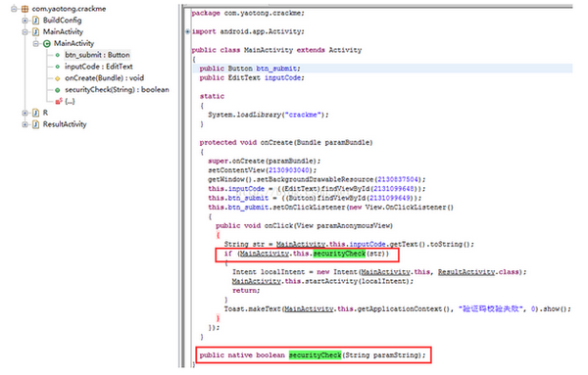This screenshot has width=588, height=375.
Task: Click the com.yaotong.crackme package icon
Action: [24, 9]
